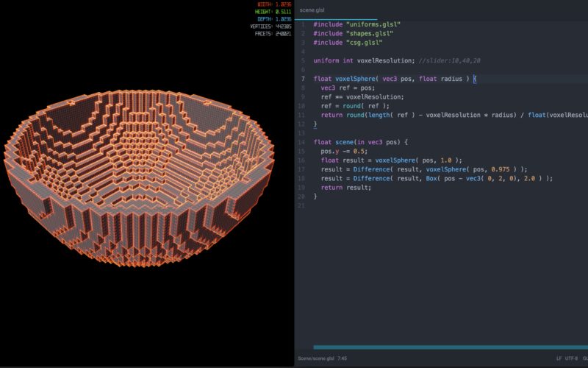The height and width of the screenshot is (368, 588).
Task: Click the 7:45 cursor position indicator
Action: pyautogui.click(x=342, y=358)
